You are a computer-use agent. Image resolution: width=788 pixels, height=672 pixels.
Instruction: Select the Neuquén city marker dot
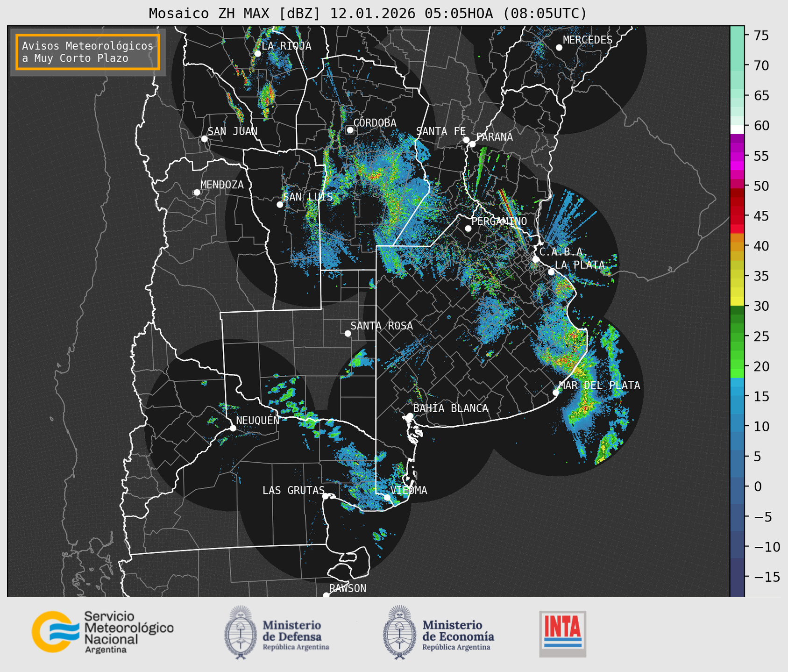tap(233, 428)
